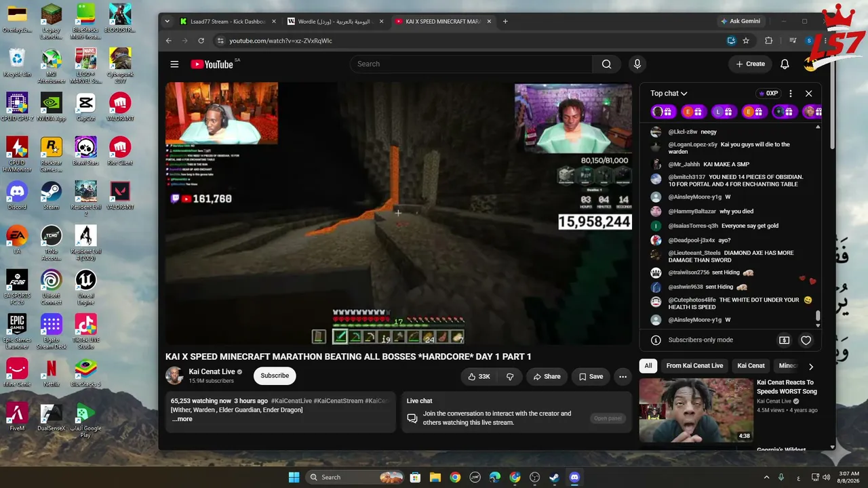Viewport: 868px width, 488px height.
Task: Open the Create menu button
Action: (x=751, y=64)
